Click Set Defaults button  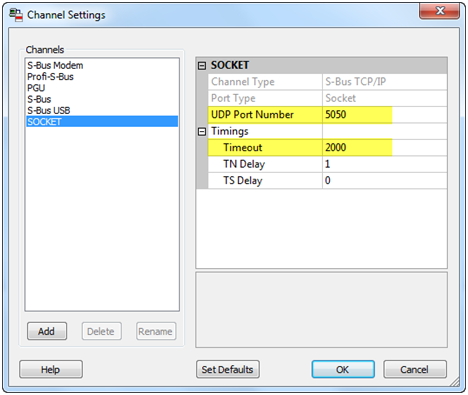(228, 369)
